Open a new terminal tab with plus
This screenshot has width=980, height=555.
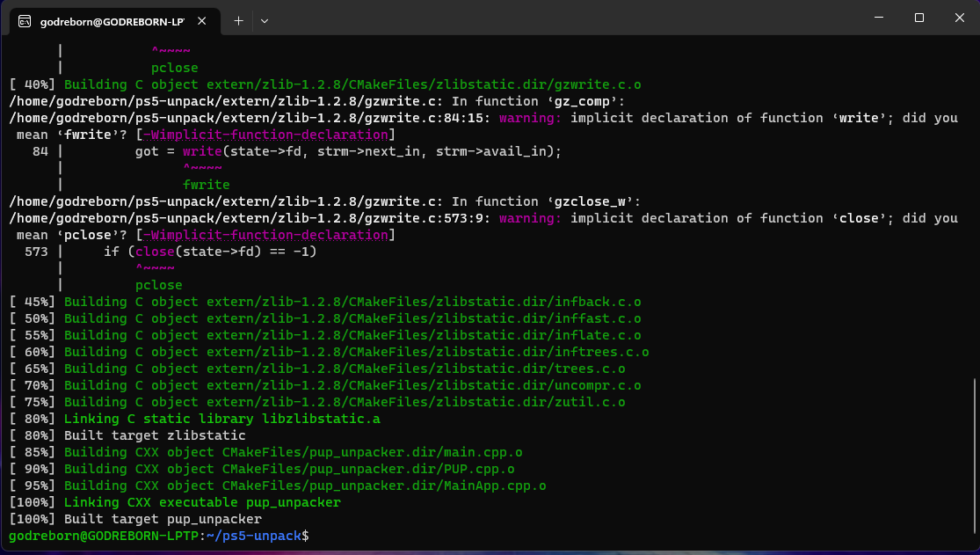[x=238, y=21]
